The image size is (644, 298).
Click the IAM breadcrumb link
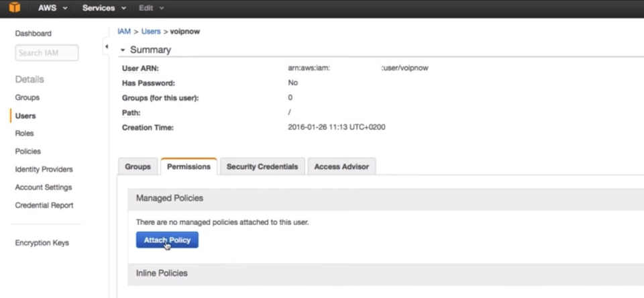[x=123, y=32]
